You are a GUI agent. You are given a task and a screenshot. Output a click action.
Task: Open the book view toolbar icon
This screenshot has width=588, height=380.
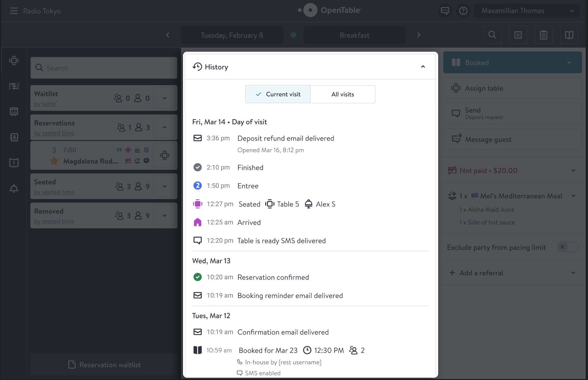[x=569, y=35]
